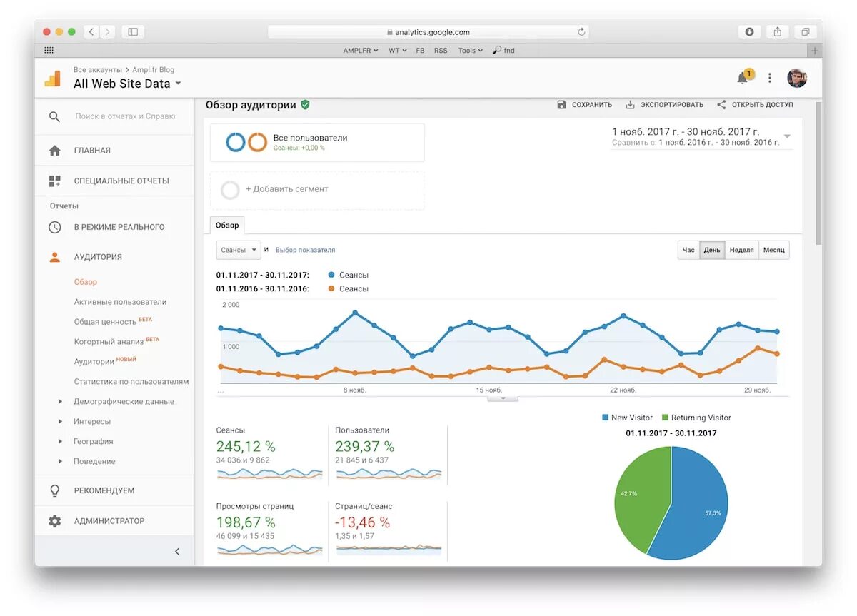857x616 pixels.
Task: Switch the chart to Час view
Action: [x=688, y=250]
